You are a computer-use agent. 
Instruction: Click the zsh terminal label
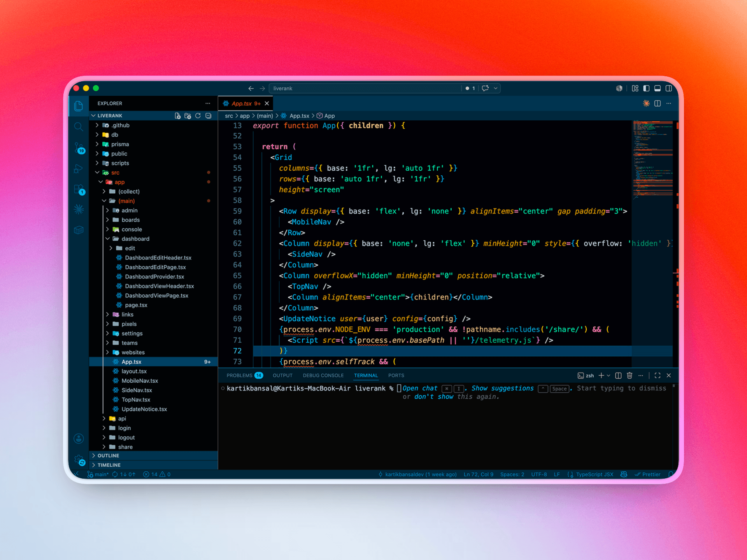(586, 376)
